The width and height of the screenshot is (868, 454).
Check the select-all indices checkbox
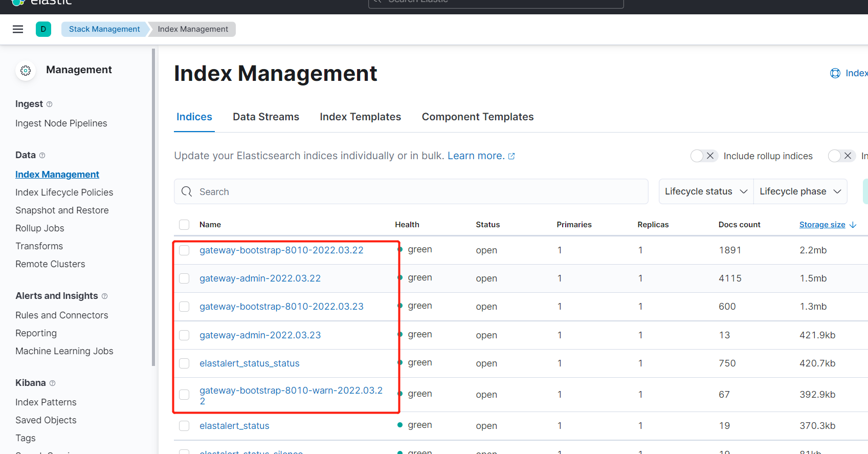point(184,225)
